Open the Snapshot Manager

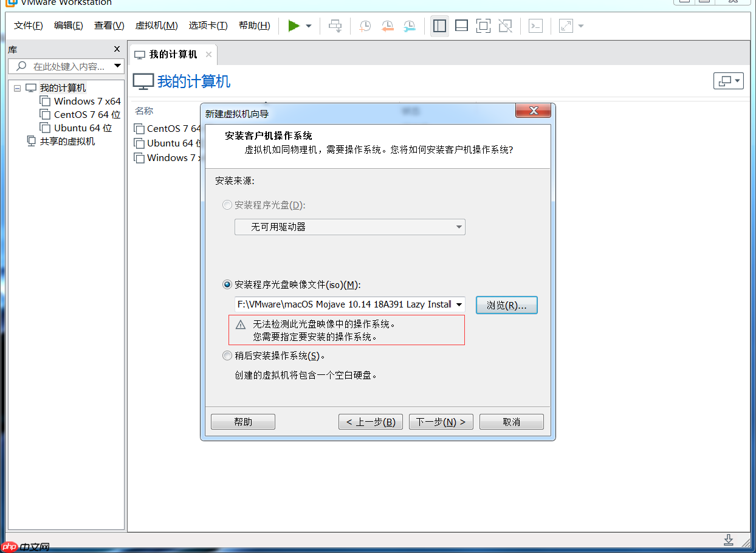click(x=409, y=26)
